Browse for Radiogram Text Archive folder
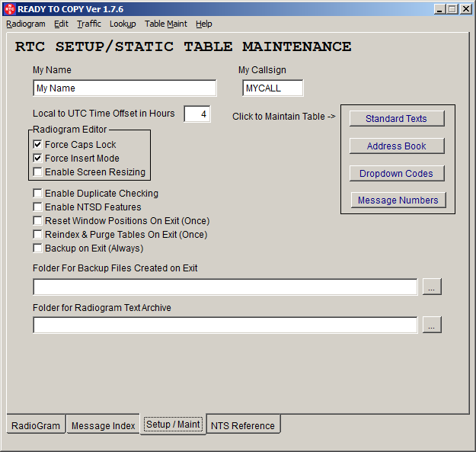Screen dimensions: 476x452 pos(432,325)
